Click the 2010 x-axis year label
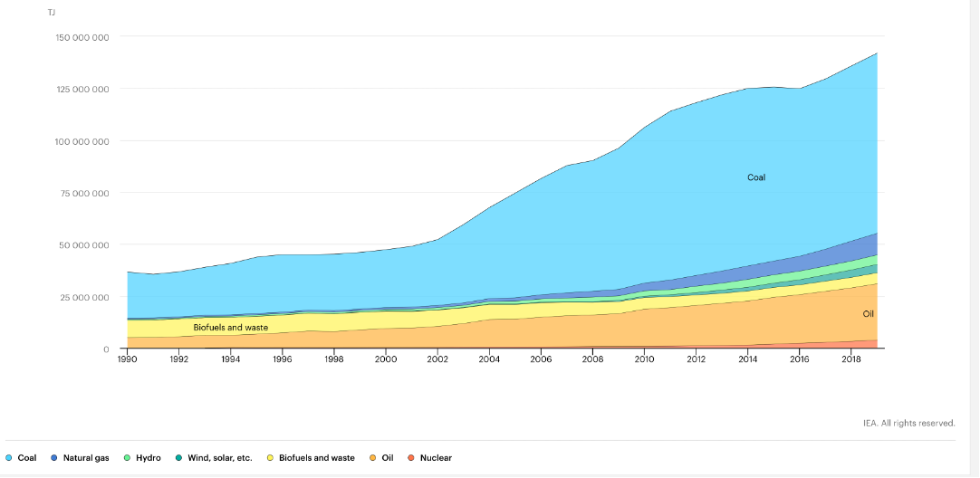 [644, 359]
